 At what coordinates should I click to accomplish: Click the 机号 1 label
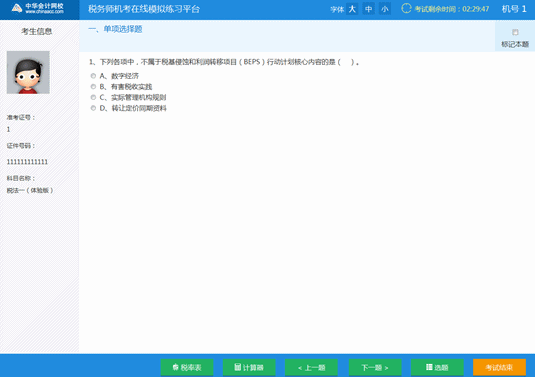coord(514,9)
